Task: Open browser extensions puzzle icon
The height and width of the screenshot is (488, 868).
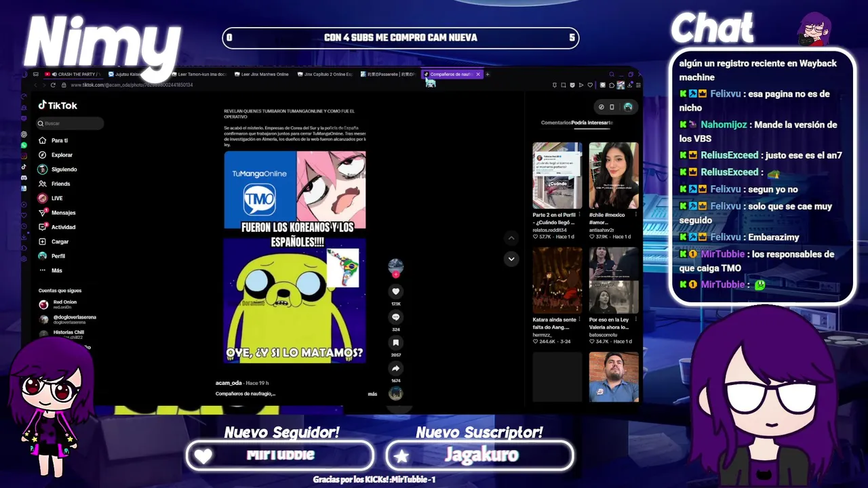Action: click(x=612, y=85)
